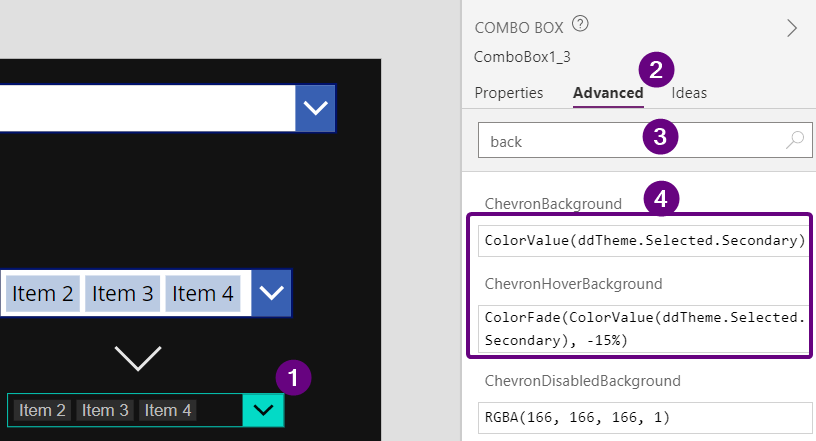Switch to the Properties tab
This screenshot has height=441, width=816.
pos(508,93)
